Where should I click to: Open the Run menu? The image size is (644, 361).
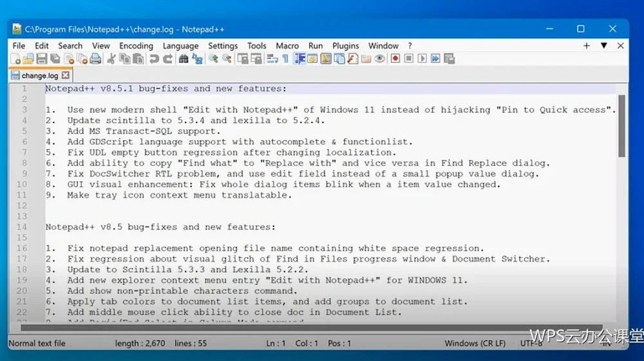pyautogui.click(x=316, y=46)
